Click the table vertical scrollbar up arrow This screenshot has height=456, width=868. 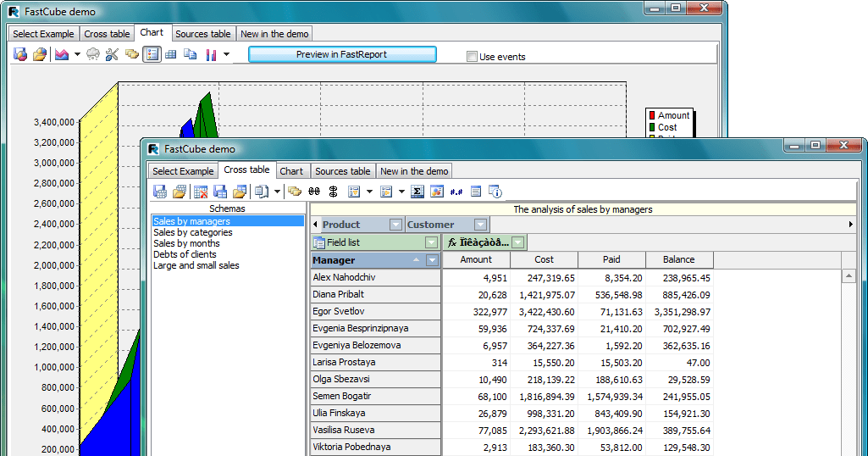click(x=849, y=276)
